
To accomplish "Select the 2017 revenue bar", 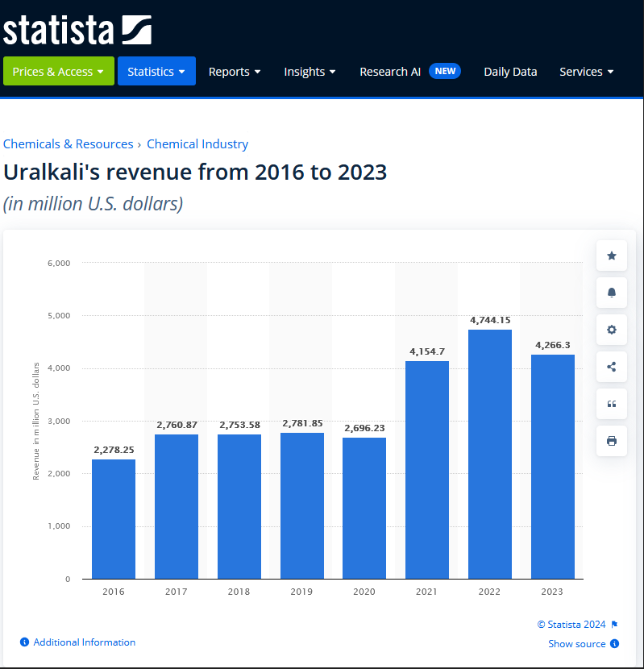I will point(177,507).
